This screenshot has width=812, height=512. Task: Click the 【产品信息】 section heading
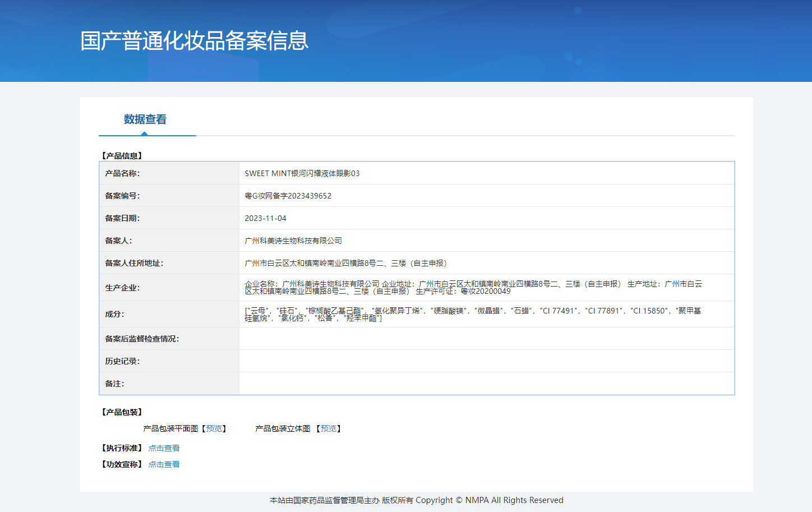coord(122,156)
